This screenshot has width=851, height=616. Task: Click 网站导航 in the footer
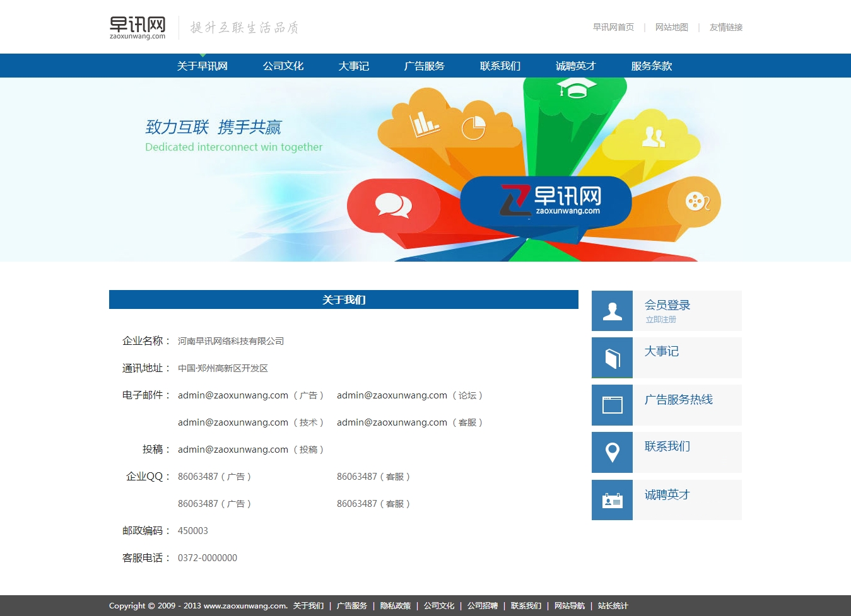pos(570,606)
